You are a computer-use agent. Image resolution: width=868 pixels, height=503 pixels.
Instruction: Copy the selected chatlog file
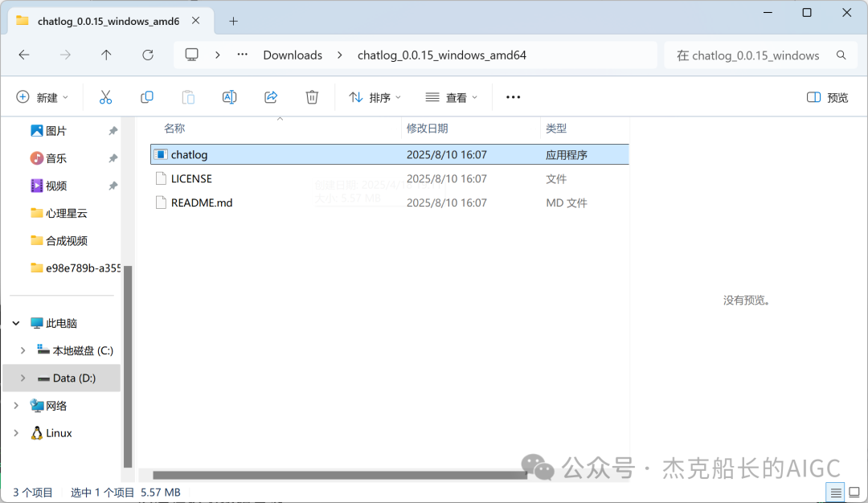147,97
